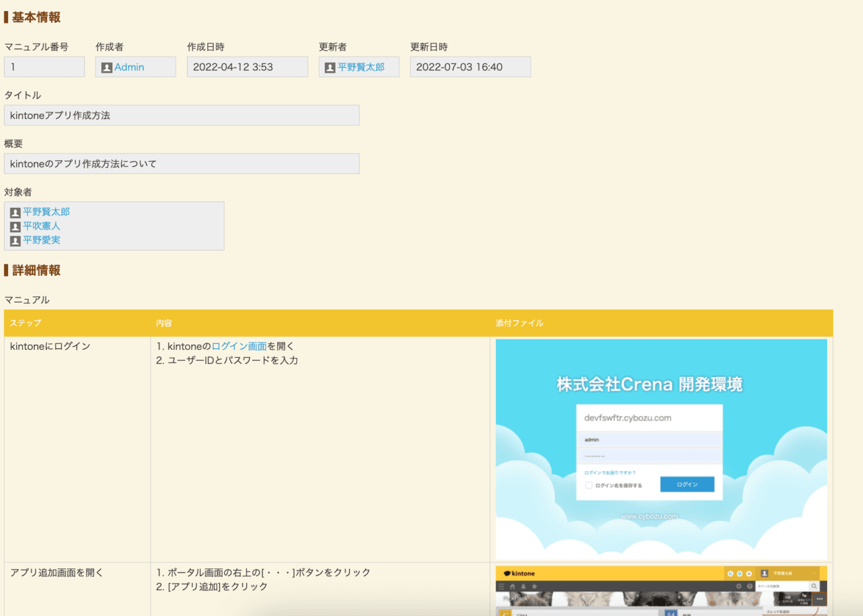This screenshot has height=616, width=863.
Task: Click the text [アプリ追加]をクリック
Action: tap(218, 586)
